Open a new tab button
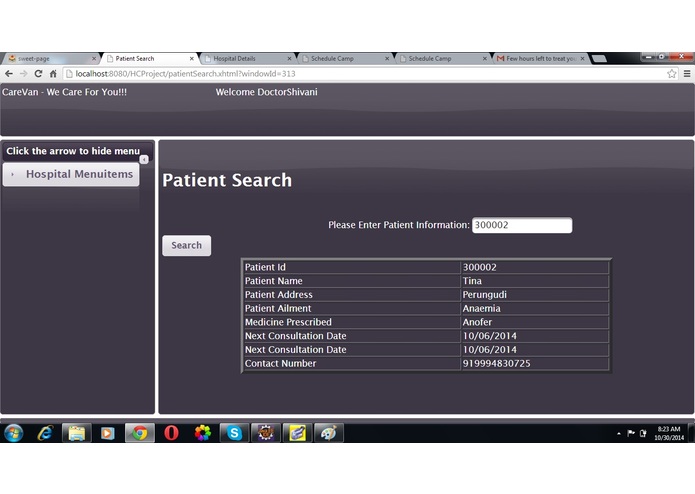 point(599,58)
